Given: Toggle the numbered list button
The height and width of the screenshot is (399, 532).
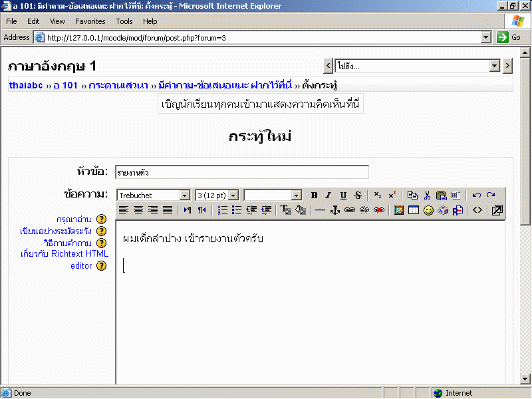Looking at the screenshot, I should (223, 210).
